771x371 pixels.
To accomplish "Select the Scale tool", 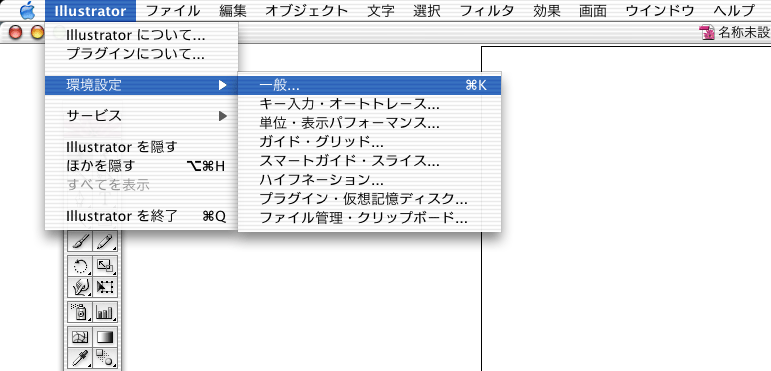I will [105, 267].
